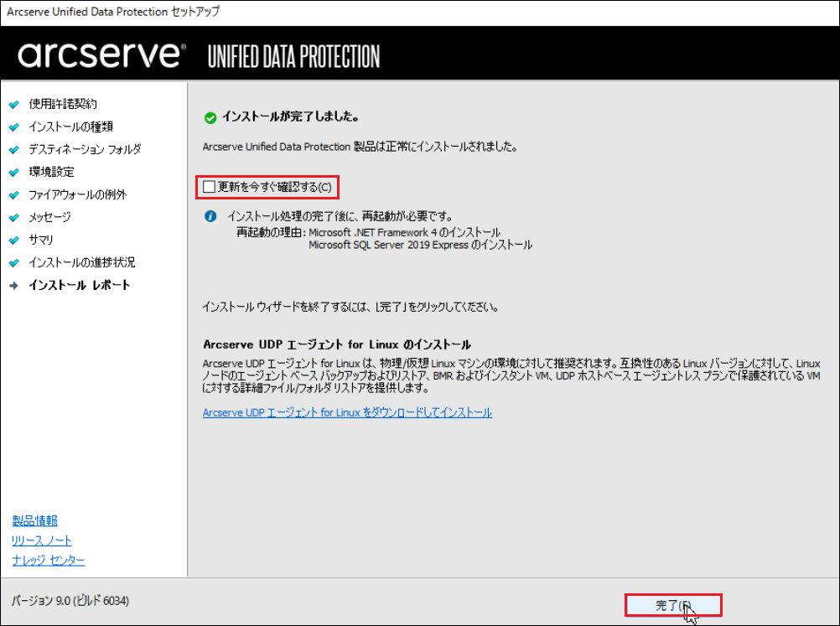840x626 pixels.
Task: Click the 完了 button to finish setup
Action: [x=673, y=605]
